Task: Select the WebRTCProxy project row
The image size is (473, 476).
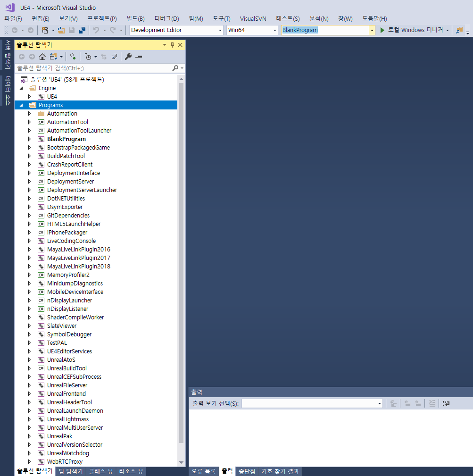Action: [96, 462]
